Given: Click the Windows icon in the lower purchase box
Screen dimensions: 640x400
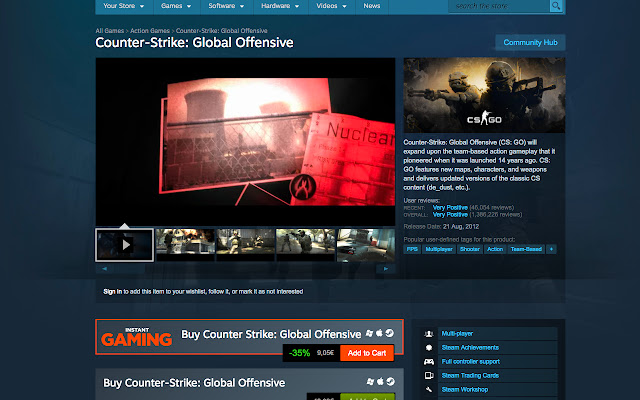Looking at the screenshot, I should 370,382.
